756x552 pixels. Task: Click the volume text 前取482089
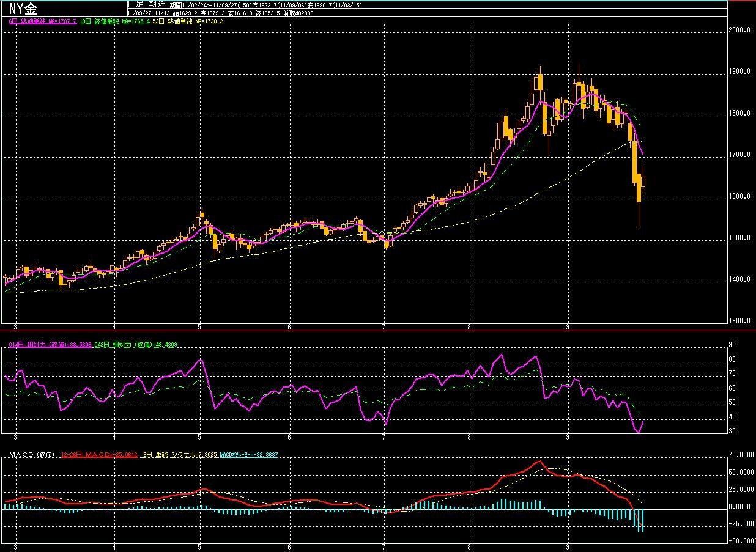(297, 13)
